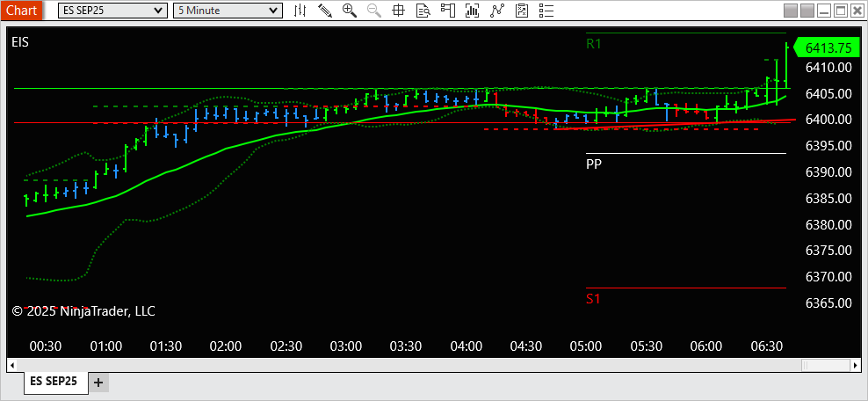Open the bar style chart-type icon
The image size is (868, 401).
point(300,10)
